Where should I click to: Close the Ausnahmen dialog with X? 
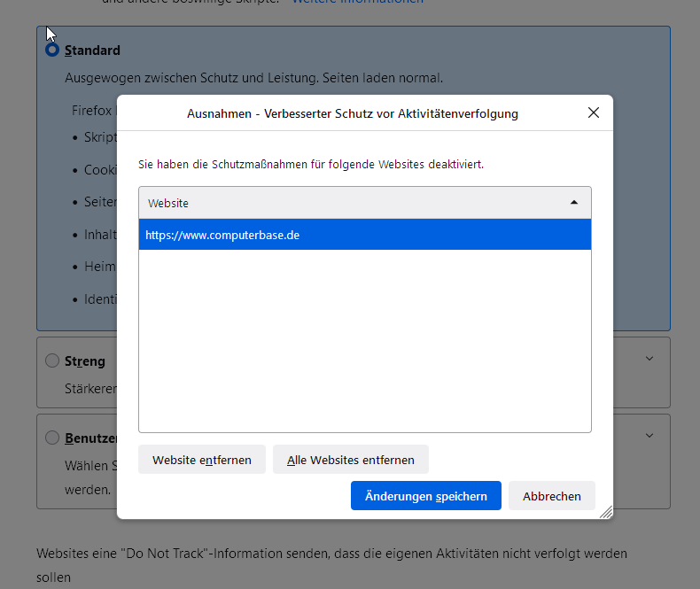coord(594,112)
